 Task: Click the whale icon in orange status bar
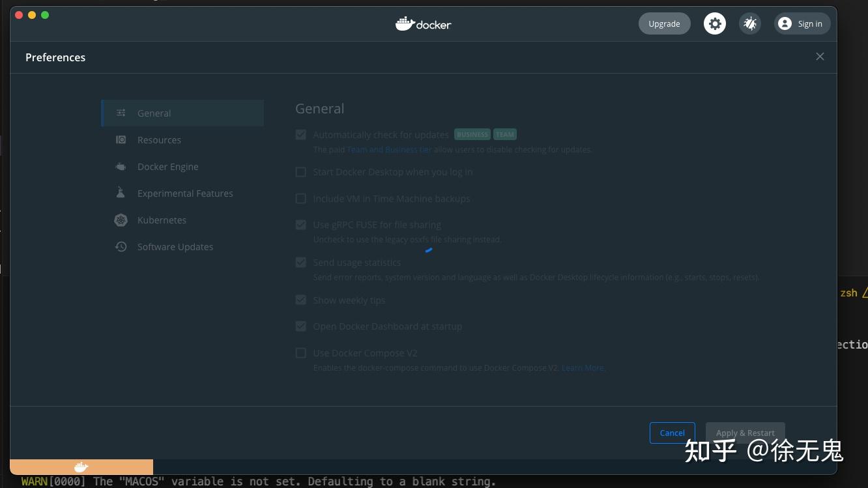pos(81,467)
